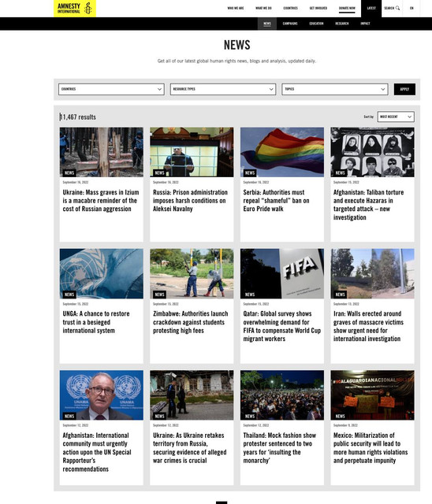Viewport: 432px width, 504px height.
Task: Change language with EN selector
Action: (x=412, y=8)
